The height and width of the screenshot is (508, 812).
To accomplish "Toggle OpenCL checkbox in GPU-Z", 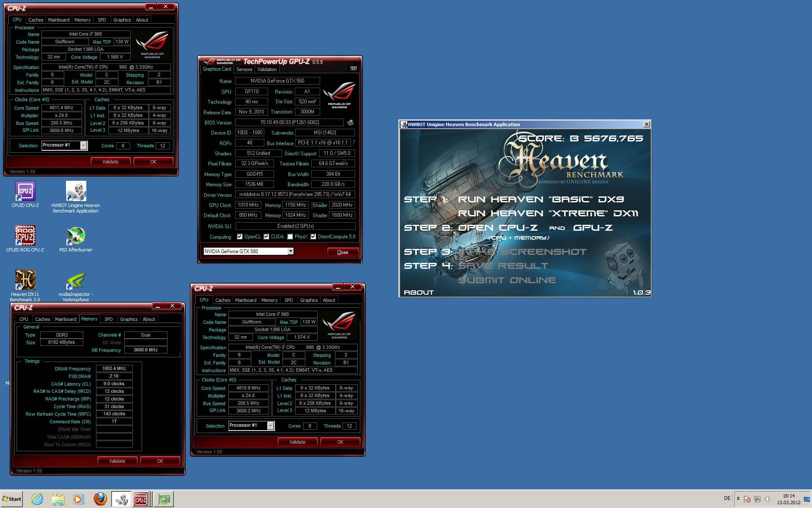I will coord(240,237).
